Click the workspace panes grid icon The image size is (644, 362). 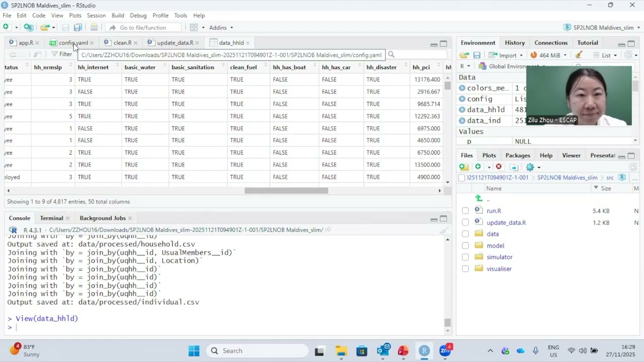click(194, 27)
